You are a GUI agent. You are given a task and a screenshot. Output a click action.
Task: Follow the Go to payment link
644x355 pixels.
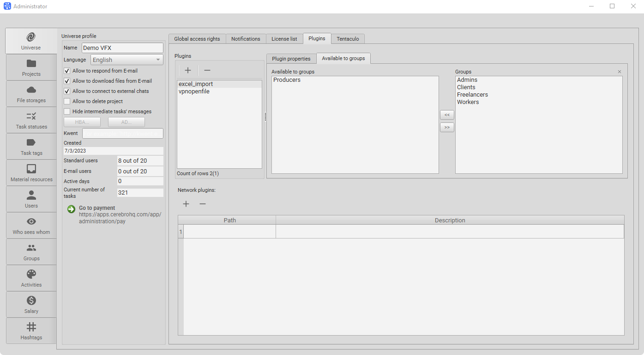97,208
